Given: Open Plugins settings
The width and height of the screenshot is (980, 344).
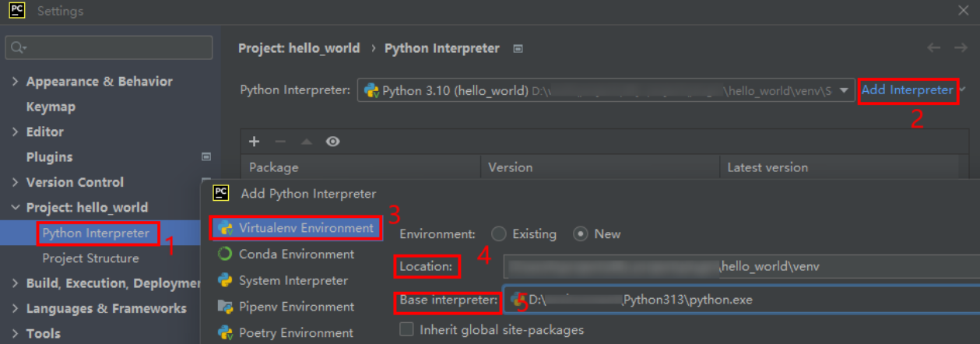Looking at the screenshot, I should click(x=49, y=157).
